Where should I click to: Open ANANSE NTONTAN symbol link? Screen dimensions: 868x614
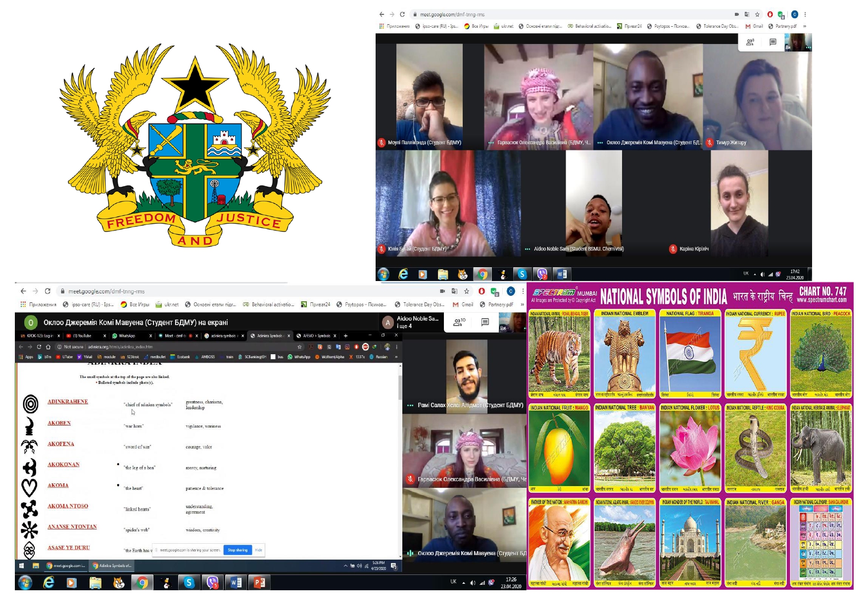pyautogui.click(x=72, y=526)
